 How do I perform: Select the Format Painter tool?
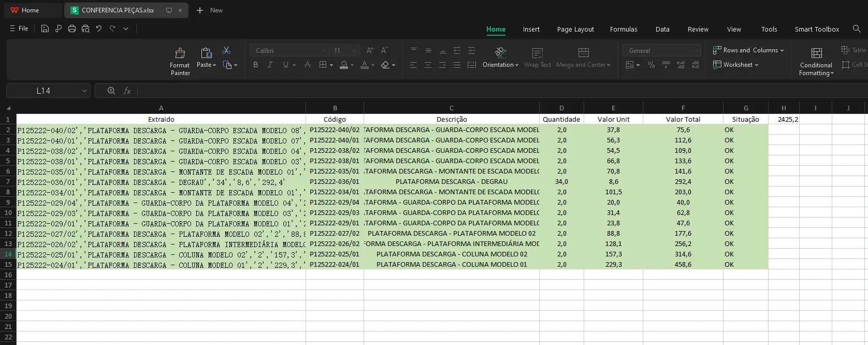click(x=180, y=61)
